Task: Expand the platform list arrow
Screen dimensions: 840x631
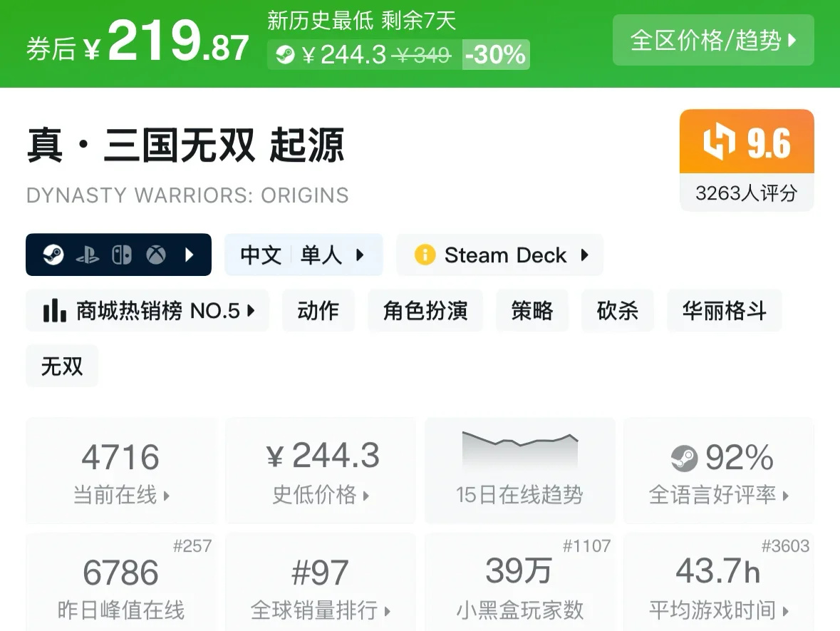Action: point(190,255)
